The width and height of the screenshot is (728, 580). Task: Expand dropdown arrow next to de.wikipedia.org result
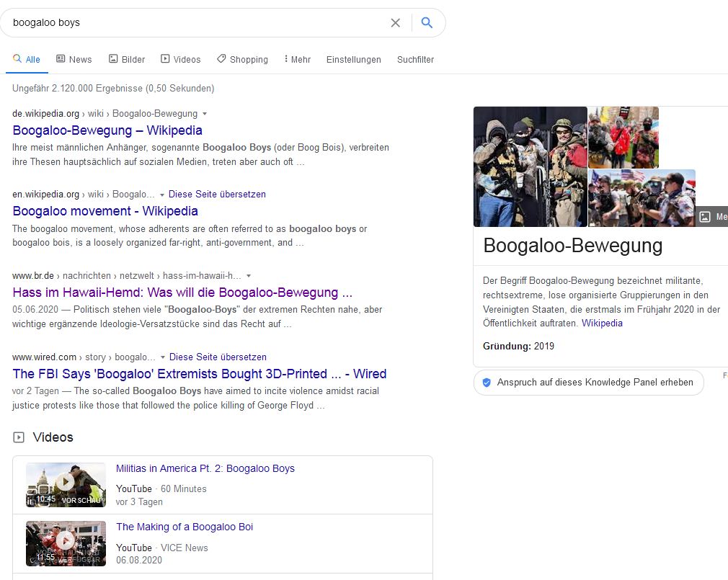(205, 114)
